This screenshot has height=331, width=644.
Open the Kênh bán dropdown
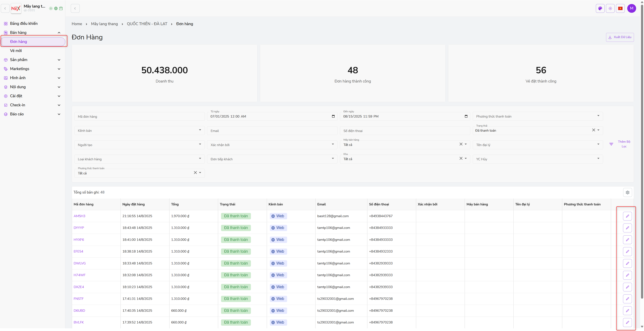(139, 130)
